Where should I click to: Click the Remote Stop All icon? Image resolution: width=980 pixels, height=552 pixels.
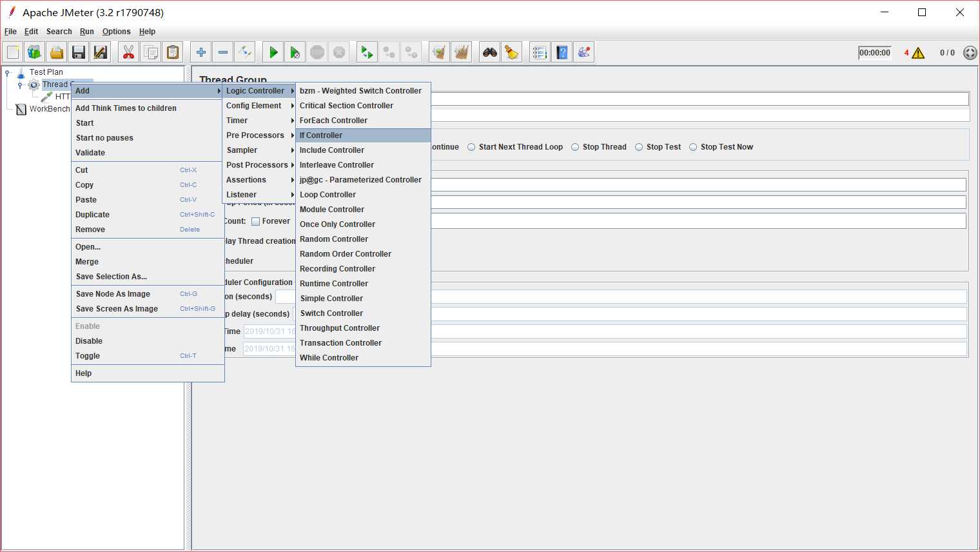pyautogui.click(x=389, y=52)
